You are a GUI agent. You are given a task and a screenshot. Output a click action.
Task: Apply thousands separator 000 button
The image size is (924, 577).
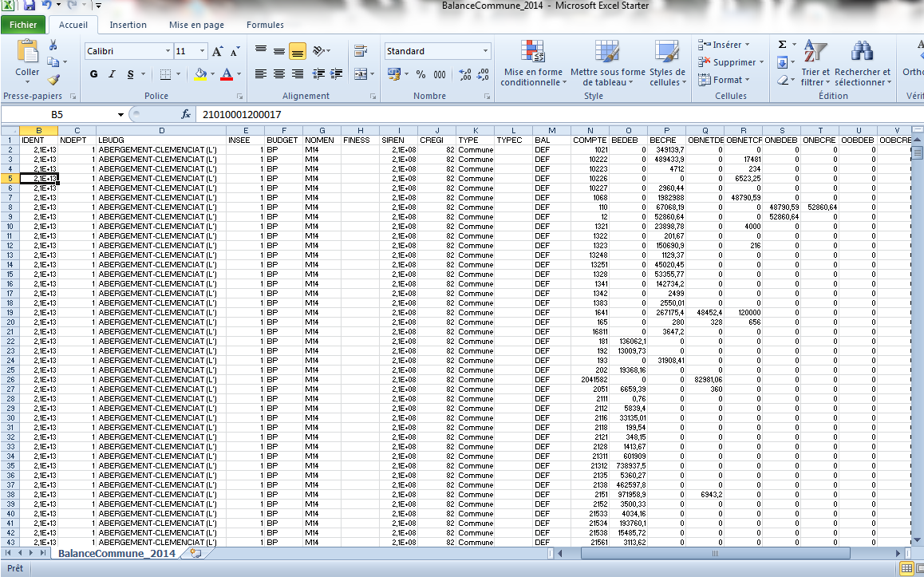(x=440, y=74)
